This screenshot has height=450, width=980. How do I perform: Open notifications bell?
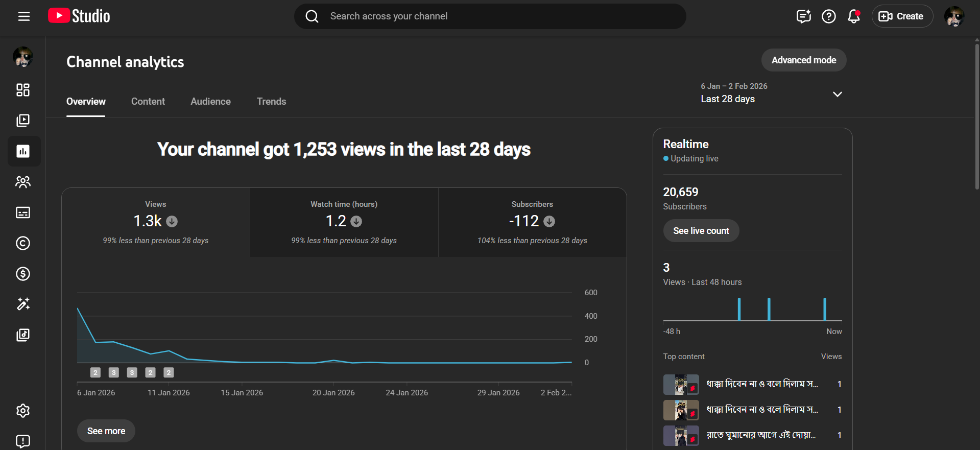tap(853, 16)
